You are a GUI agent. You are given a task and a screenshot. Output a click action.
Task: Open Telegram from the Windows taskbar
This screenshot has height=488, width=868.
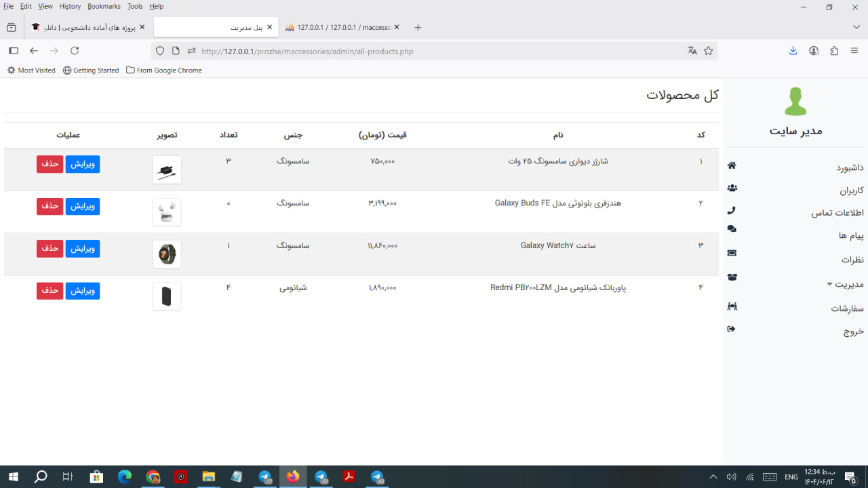point(265,477)
